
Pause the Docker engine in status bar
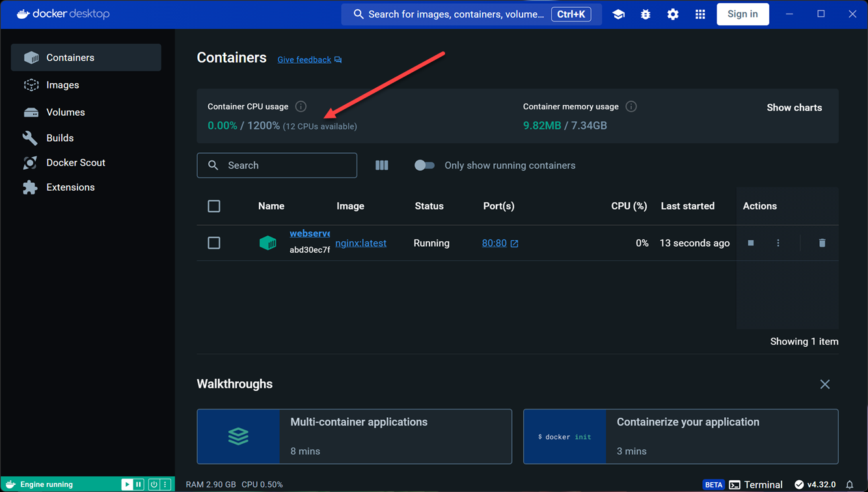tap(139, 485)
